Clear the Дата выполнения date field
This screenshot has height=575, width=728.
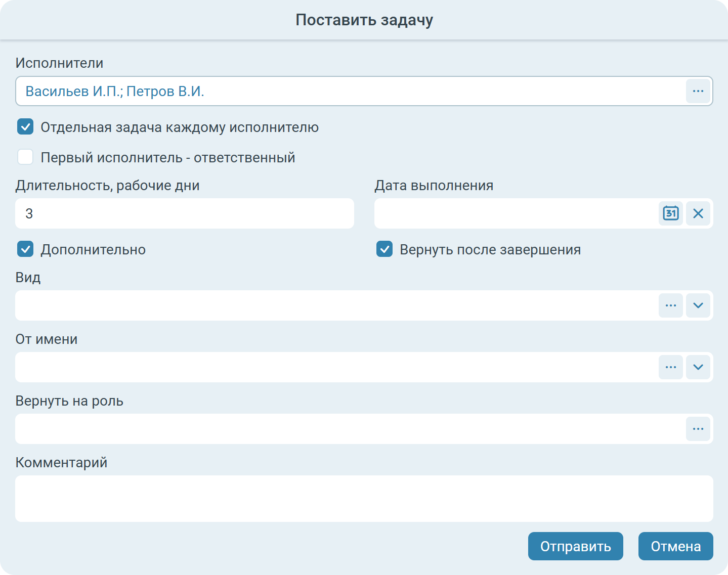(698, 213)
